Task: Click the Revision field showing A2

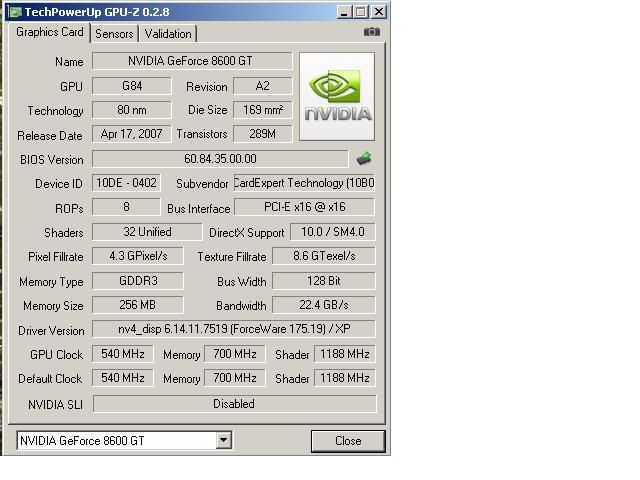Action: coord(262,86)
